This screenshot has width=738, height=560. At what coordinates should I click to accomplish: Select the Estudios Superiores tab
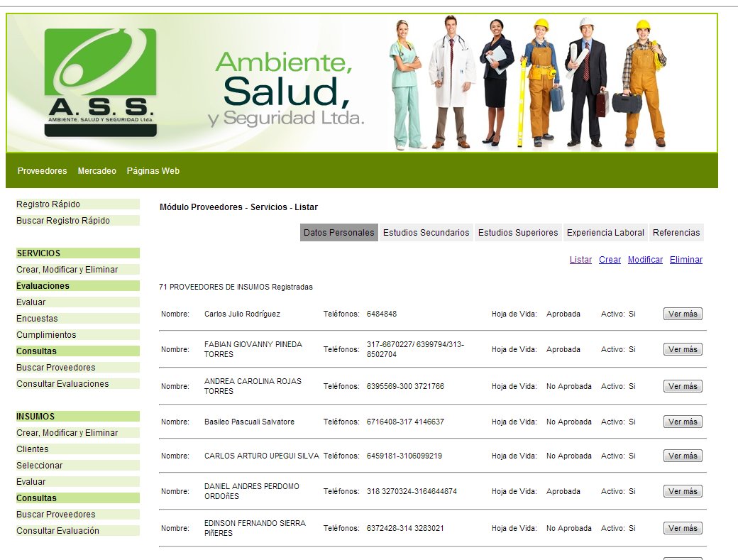[517, 233]
